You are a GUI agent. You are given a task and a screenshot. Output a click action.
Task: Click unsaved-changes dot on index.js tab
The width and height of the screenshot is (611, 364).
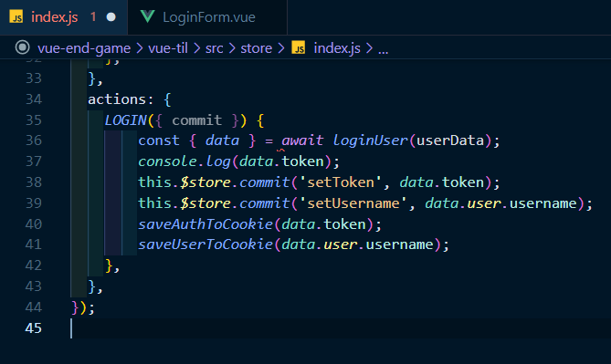[111, 17]
